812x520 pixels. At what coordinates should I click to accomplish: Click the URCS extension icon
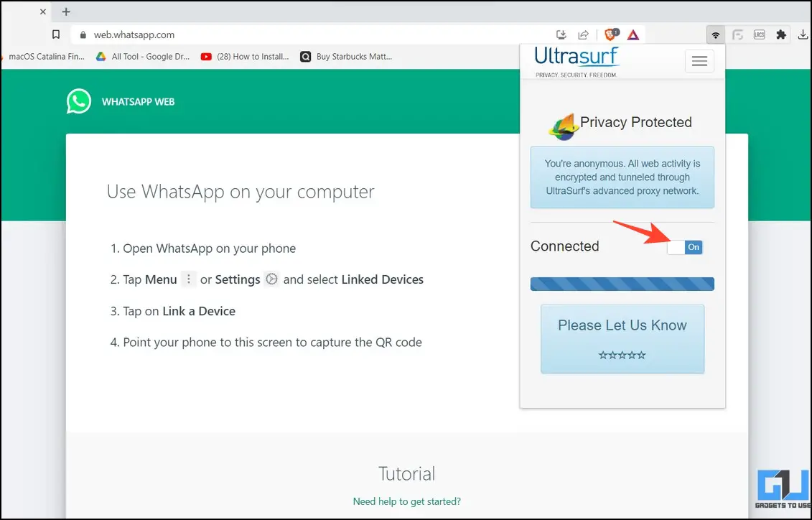pos(759,34)
